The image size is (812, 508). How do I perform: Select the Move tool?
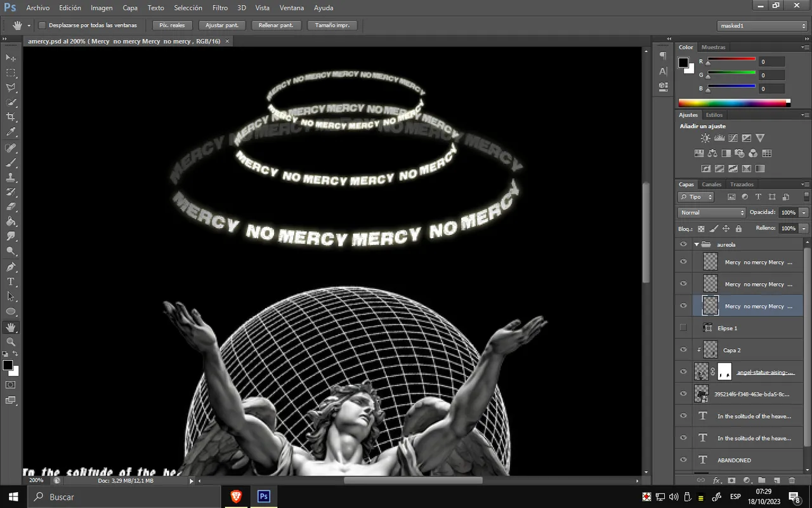click(11, 58)
